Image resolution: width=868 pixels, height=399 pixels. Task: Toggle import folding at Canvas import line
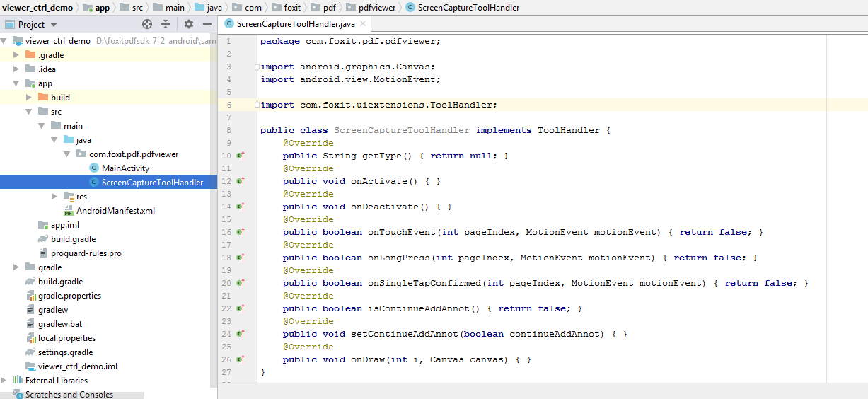click(x=256, y=67)
